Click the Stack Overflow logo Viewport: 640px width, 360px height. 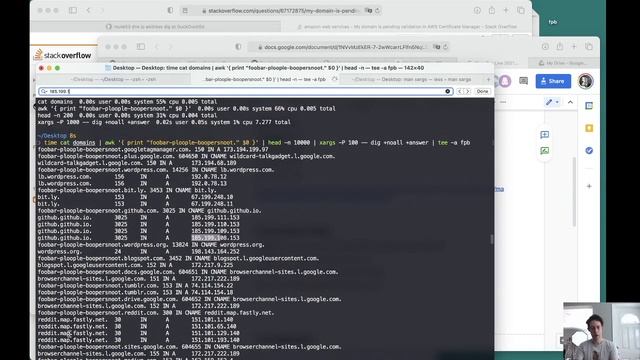[63, 55]
